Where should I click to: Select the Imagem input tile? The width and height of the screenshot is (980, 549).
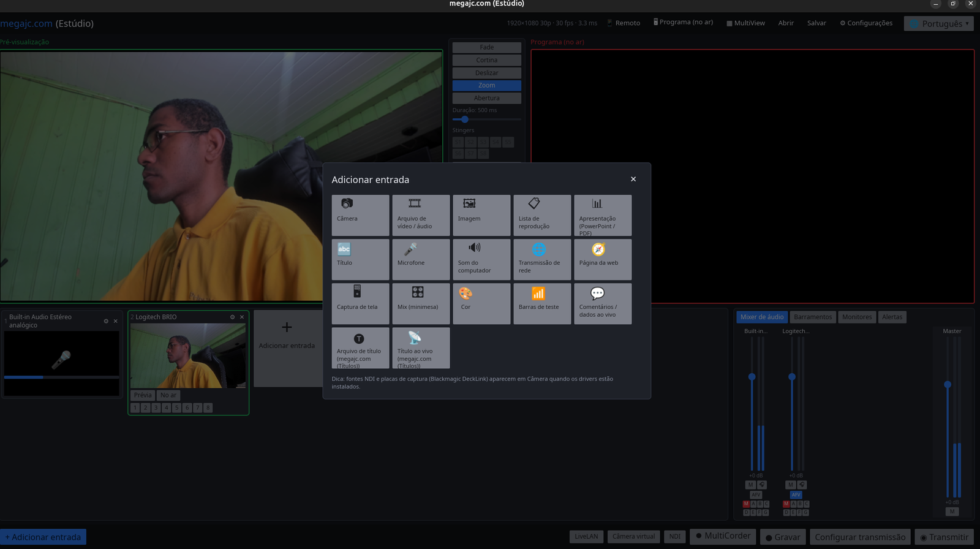pos(481,215)
